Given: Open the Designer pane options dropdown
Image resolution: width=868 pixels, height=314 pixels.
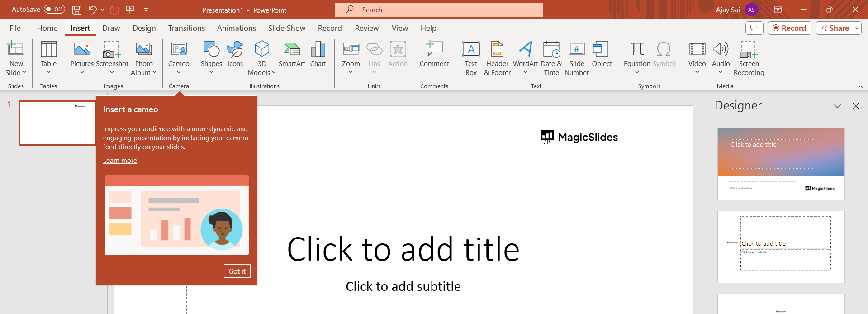Looking at the screenshot, I should [x=837, y=106].
